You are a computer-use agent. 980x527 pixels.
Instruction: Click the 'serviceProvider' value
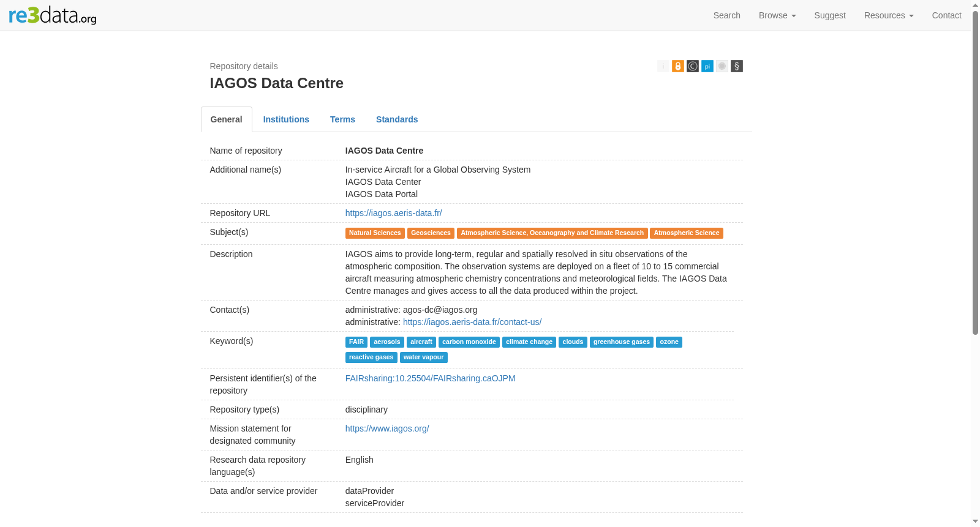[x=375, y=503]
